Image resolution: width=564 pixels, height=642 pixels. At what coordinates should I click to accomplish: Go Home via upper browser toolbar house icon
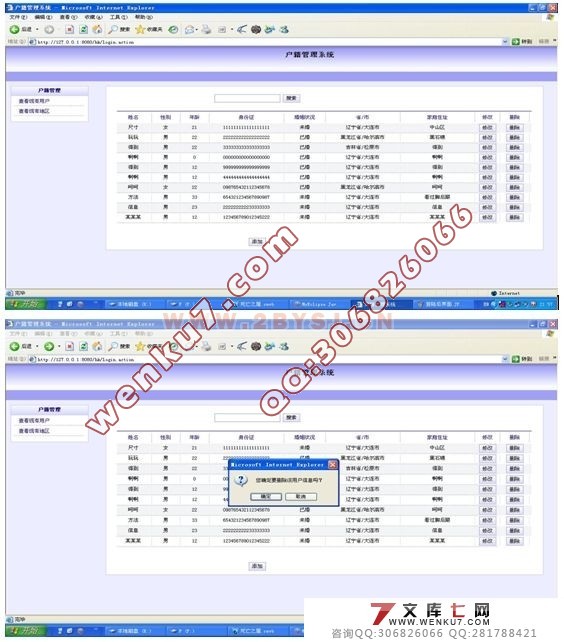[x=97, y=29]
